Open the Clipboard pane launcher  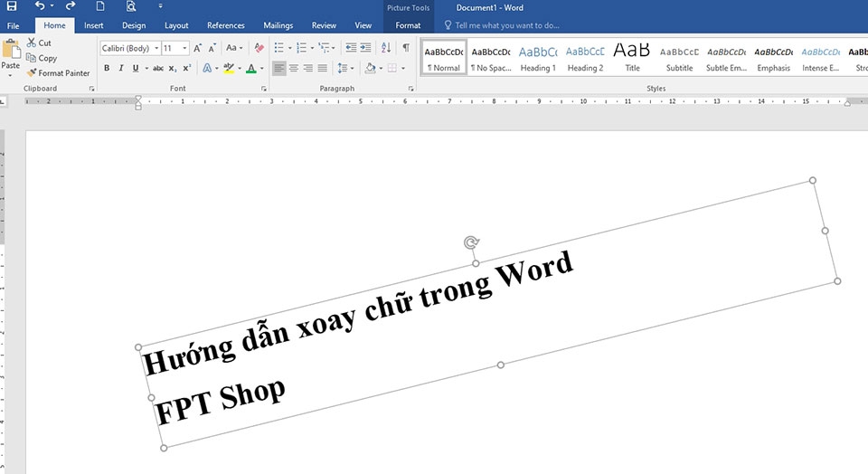point(92,89)
